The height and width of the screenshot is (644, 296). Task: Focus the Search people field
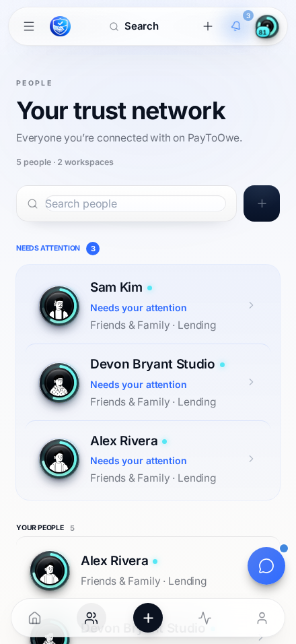[135, 203]
